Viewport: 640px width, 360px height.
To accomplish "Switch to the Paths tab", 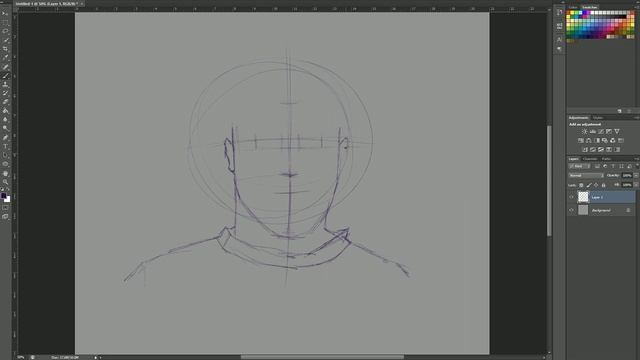I will click(x=607, y=159).
